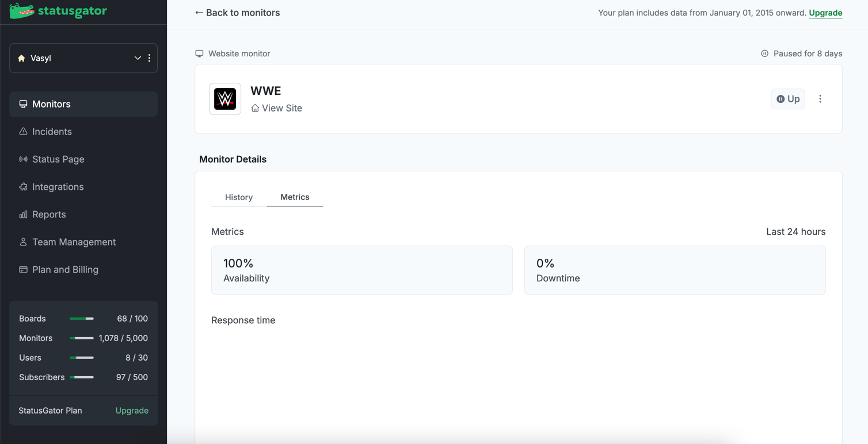Viewport: 868px width, 444px height.
Task: Click the Users usage progress bar
Action: [x=82, y=358]
